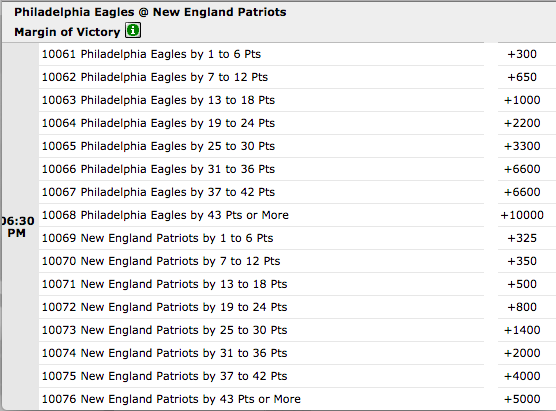Click +6600 odds for Eagles by 31 to 36
Image resolution: width=556 pixels, height=411 pixels.
(522, 169)
